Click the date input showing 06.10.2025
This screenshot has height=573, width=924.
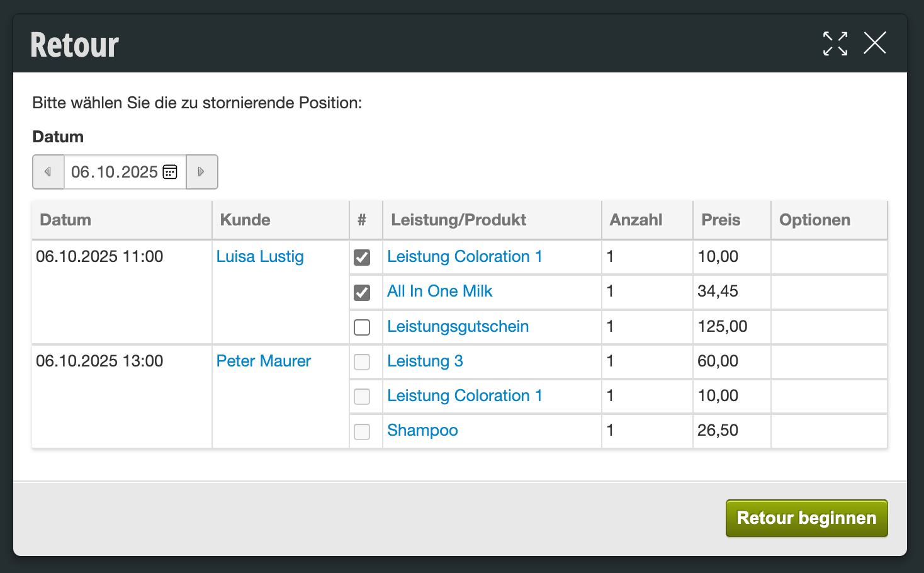[114, 172]
